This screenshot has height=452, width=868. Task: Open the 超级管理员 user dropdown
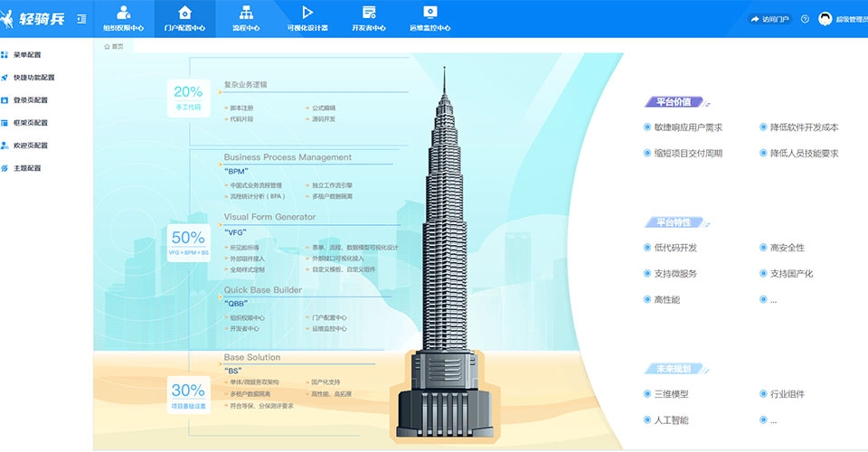click(x=843, y=19)
